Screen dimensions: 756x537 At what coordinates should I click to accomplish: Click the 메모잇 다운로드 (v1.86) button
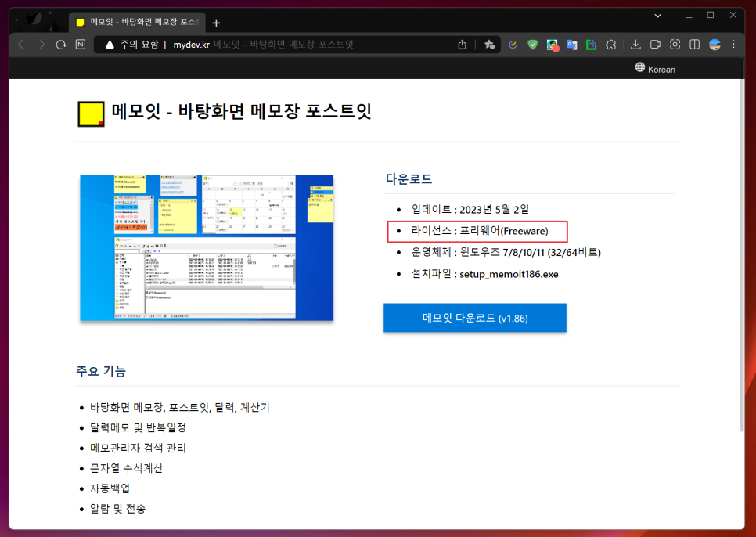tap(475, 318)
